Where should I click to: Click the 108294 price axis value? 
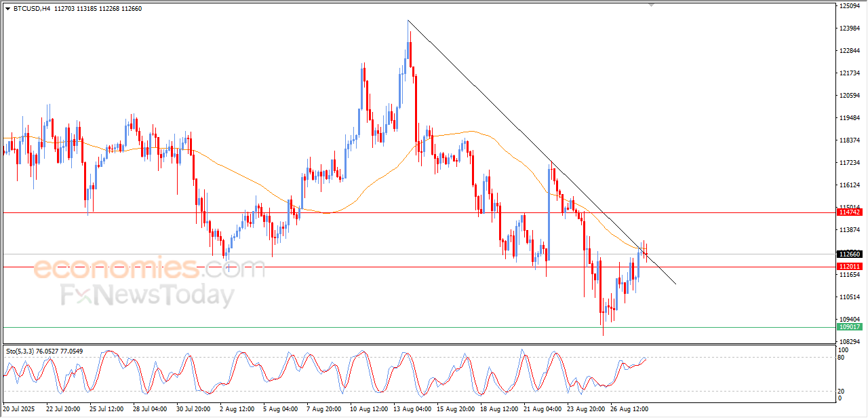click(x=850, y=342)
